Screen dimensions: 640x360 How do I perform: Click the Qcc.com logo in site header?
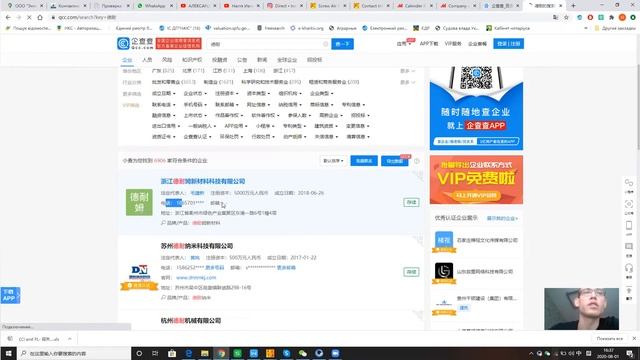click(136, 43)
